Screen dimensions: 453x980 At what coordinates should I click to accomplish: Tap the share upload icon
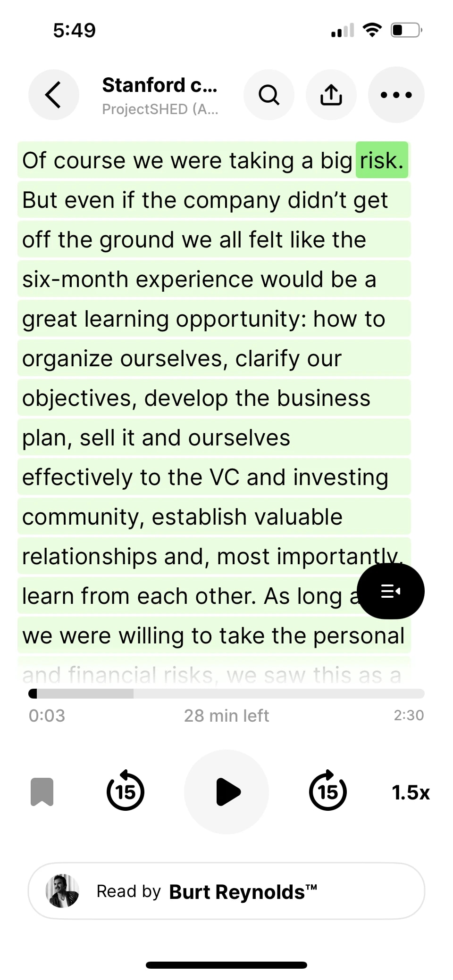(331, 95)
